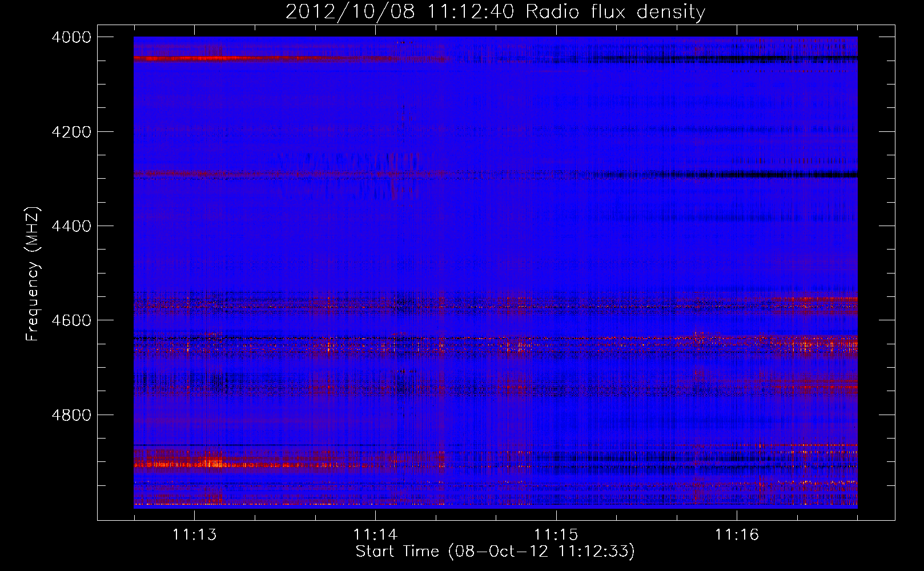Viewport: 924px width, 571px height.
Task: Click the 'Start Time (08-Oct-12 11:12:33)' label
Action: (x=495, y=552)
